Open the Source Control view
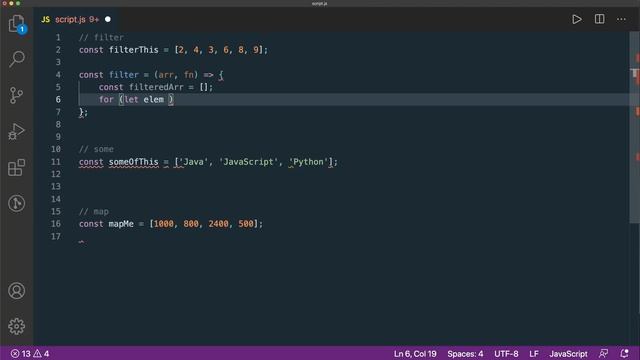This screenshot has height=360, width=640. coord(17,95)
